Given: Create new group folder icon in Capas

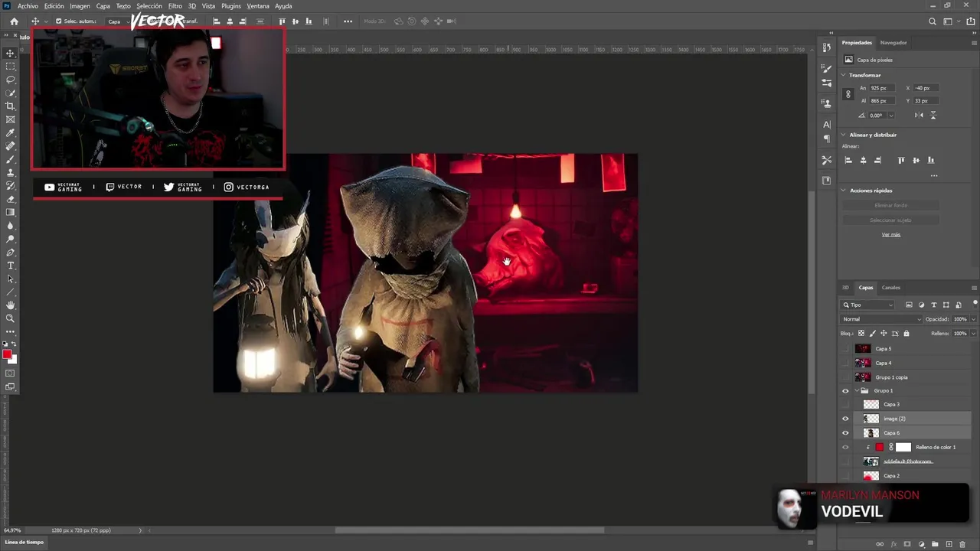Looking at the screenshot, I should point(935,544).
